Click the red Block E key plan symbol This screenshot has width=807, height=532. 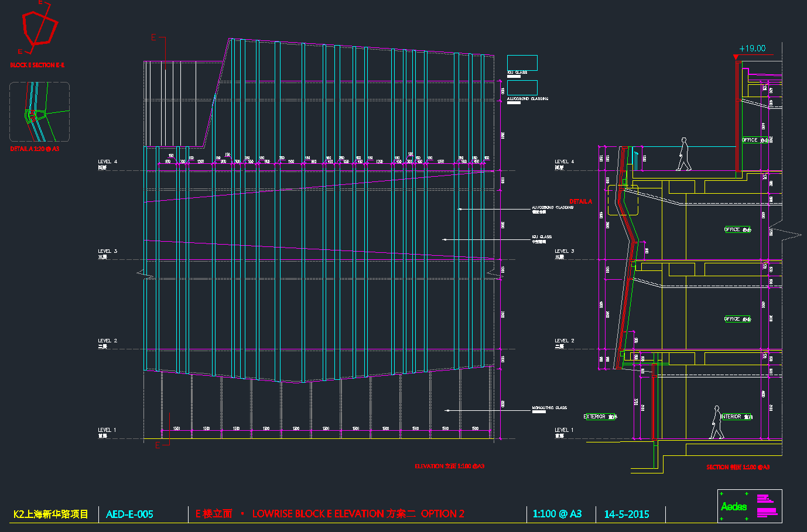tap(39, 28)
